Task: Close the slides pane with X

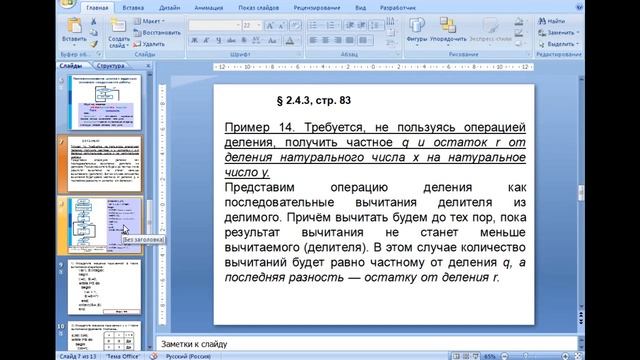Action: pos(148,66)
